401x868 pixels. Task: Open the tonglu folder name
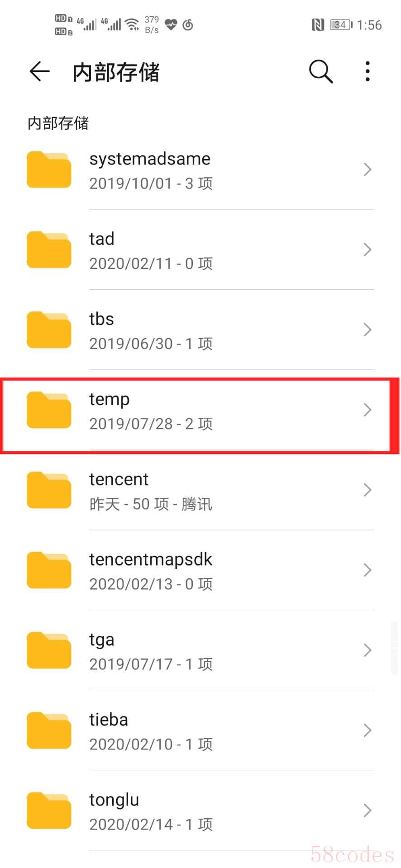coord(114,800)
